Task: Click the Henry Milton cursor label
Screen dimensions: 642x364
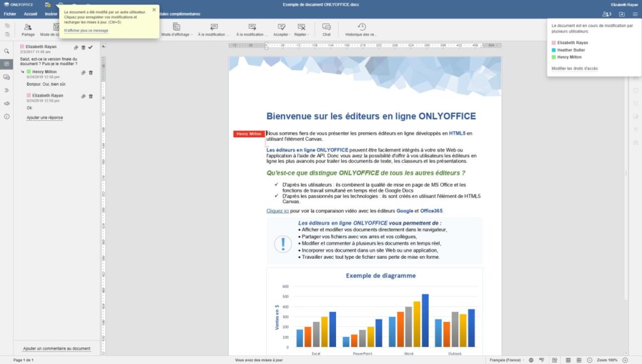Action: pos(249,133)
